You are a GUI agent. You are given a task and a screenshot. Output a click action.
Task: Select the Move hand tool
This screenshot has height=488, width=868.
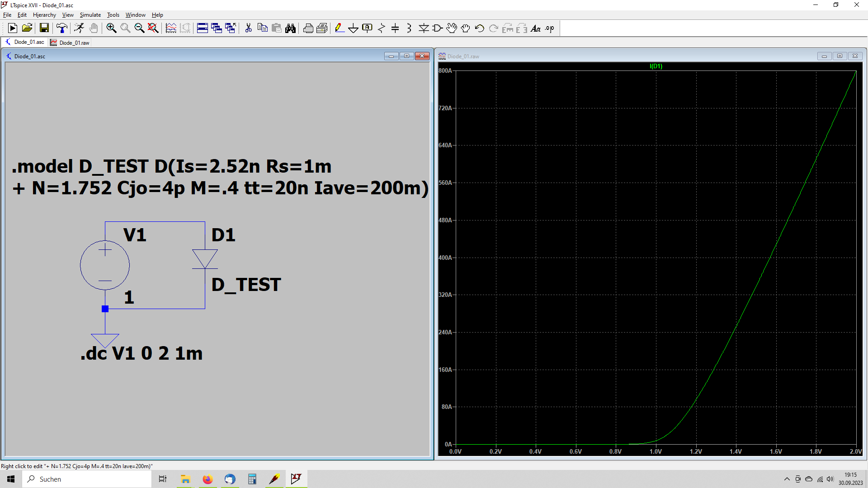pyautogui.click(x=452, y=28)
